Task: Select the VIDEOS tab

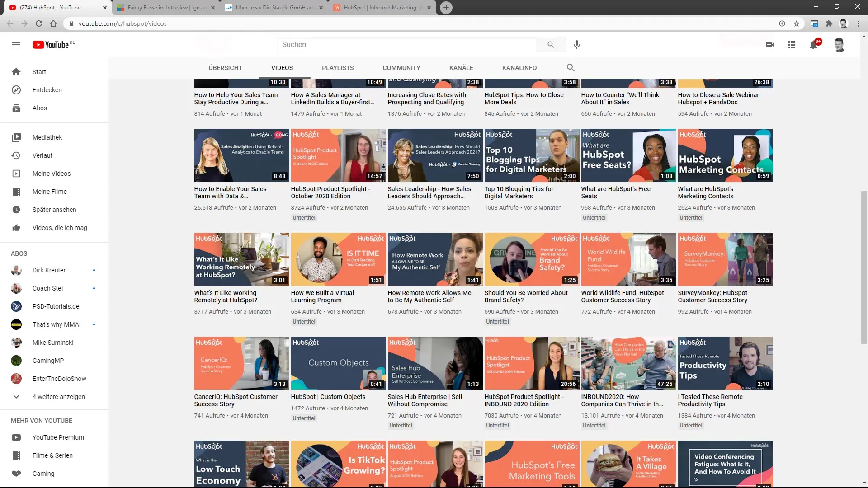Action: click(x=282, y=68)
